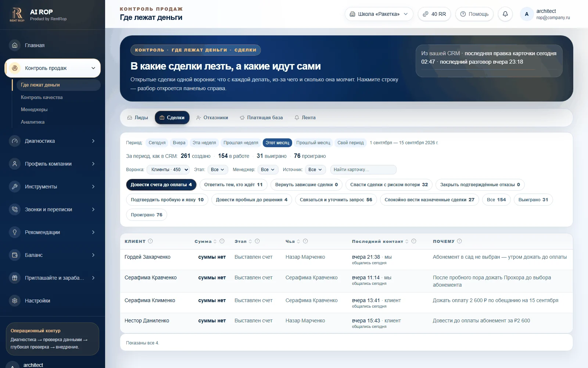Viewport: 588px width, 368px height.
Task: Filter by Подтвердить пробную и явку
Action: coord(167,200)
